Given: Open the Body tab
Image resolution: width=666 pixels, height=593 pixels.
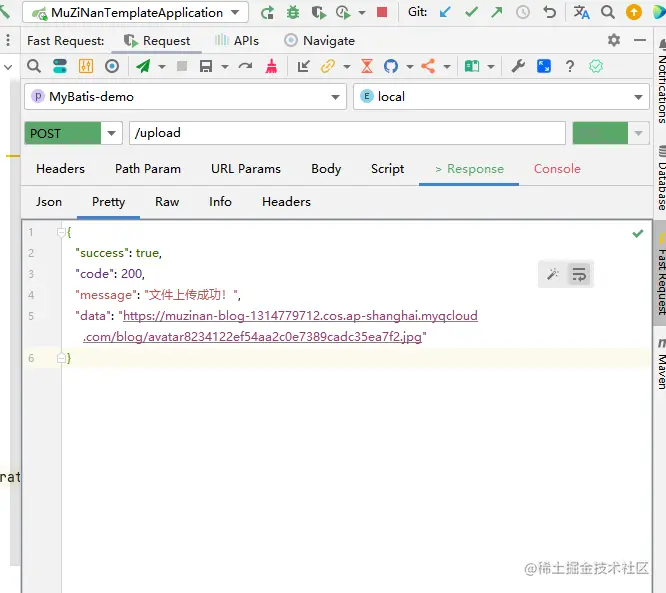Looking at the screenshot, I should [x=326, y=169].
